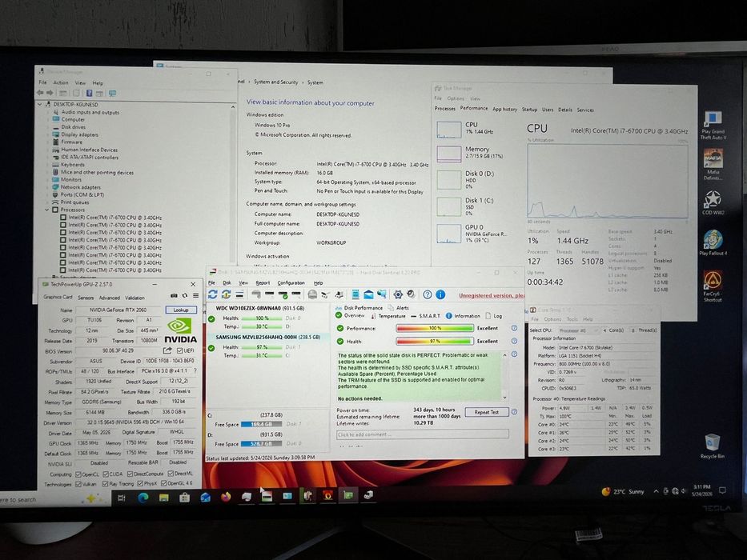This screenshot has width=747, height=560.
Task: Toggle the OpenGL 4.6 checkbox in GPU-Z
Action: click(x=163, y=484)
